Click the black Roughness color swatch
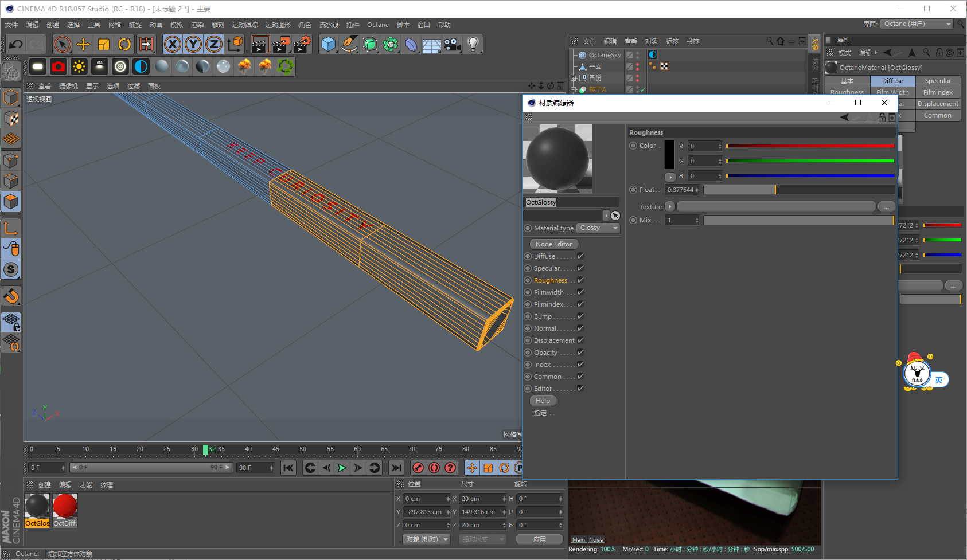Image resolution: width=967 pixels, height=560 pixels. pos(669,154)
